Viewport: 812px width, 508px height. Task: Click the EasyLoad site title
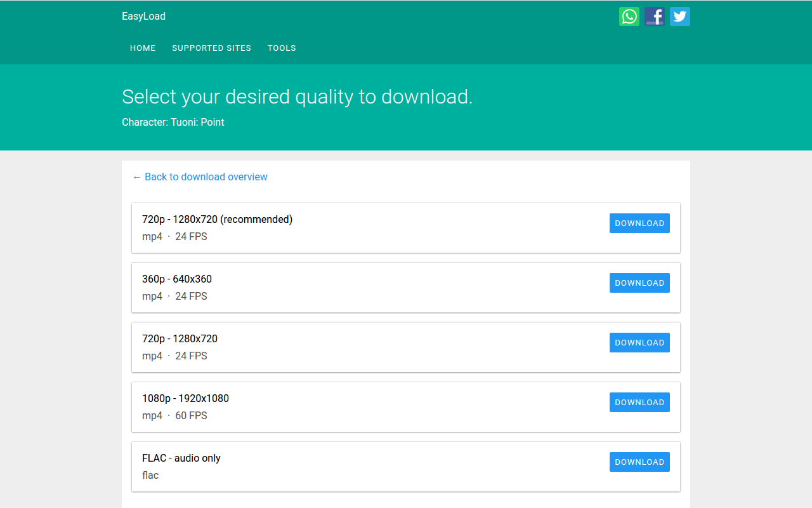143,17
